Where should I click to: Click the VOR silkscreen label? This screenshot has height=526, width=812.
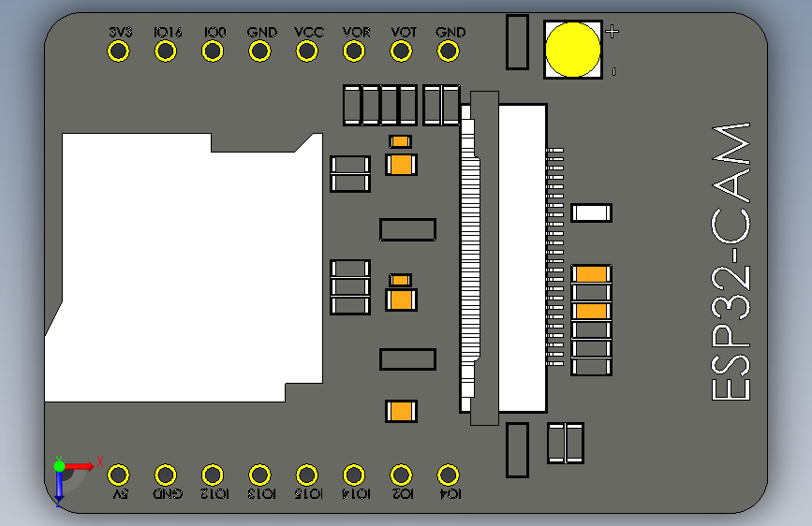[356, 32]
